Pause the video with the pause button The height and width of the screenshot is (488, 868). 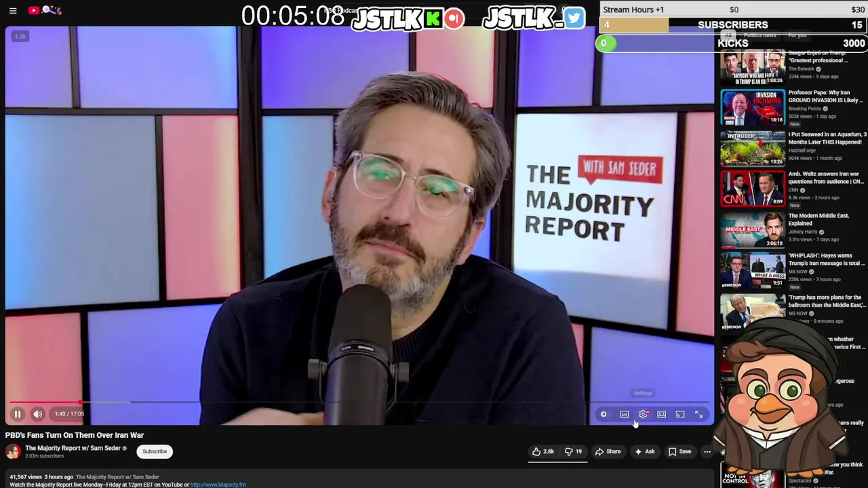point(18,414)
